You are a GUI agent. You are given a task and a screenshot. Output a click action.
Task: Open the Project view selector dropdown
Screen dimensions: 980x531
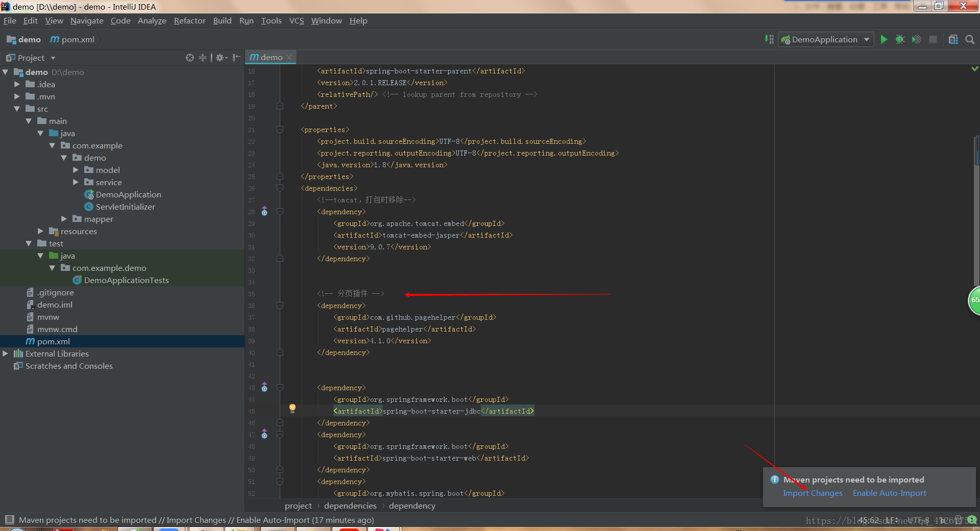pyautogui.click(x=31, y=58)
